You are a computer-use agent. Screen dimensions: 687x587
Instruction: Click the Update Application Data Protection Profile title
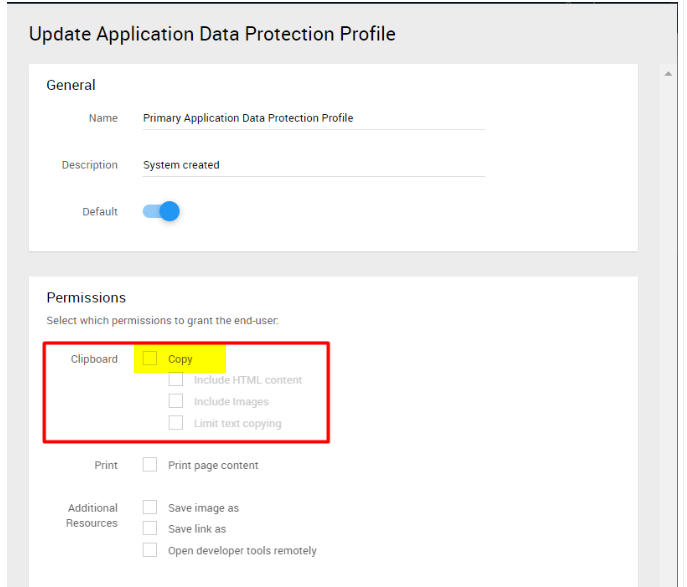click(212, 34)
